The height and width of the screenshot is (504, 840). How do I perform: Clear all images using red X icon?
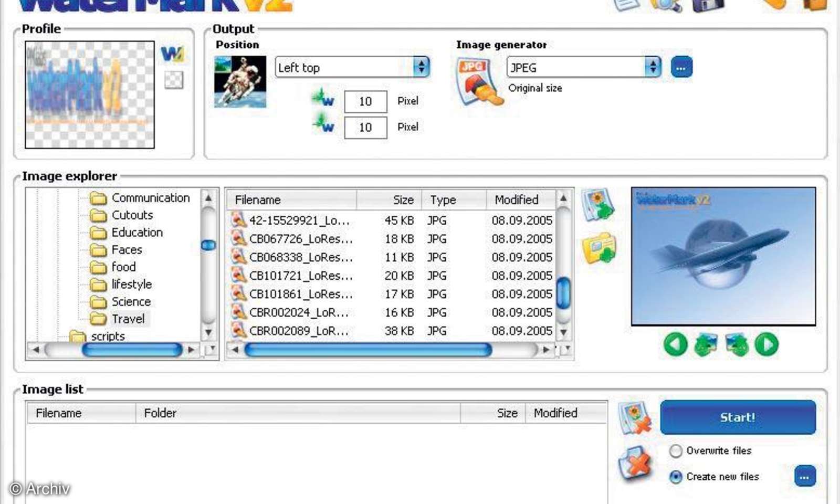tap(635, 464)
